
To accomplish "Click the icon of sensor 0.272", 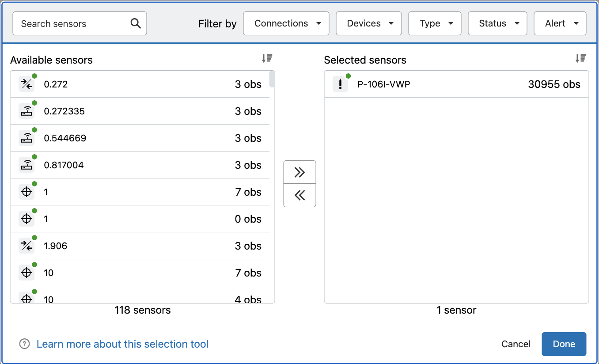I will [27, 84].
